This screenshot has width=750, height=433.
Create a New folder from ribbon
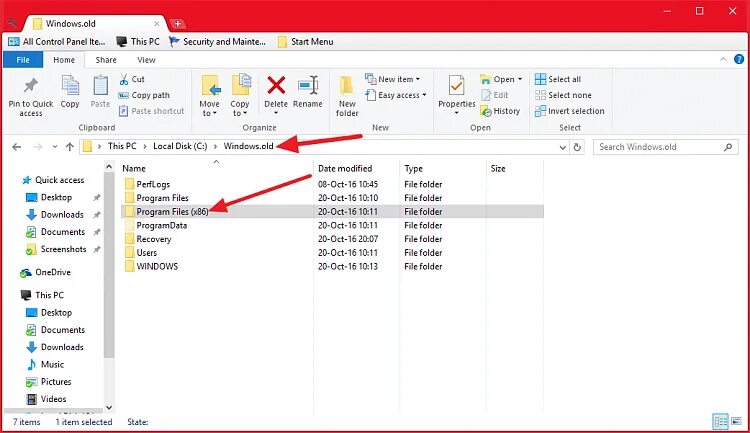click(x=347, y=96)
